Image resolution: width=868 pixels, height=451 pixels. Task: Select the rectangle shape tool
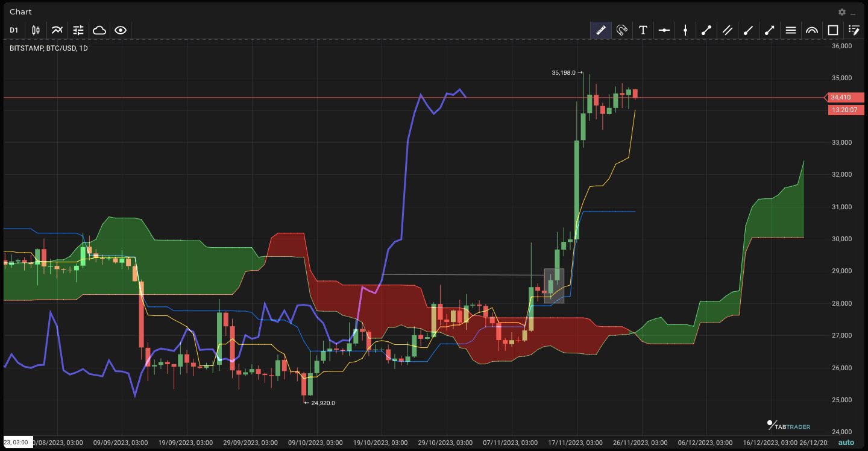tap(833, 30)
